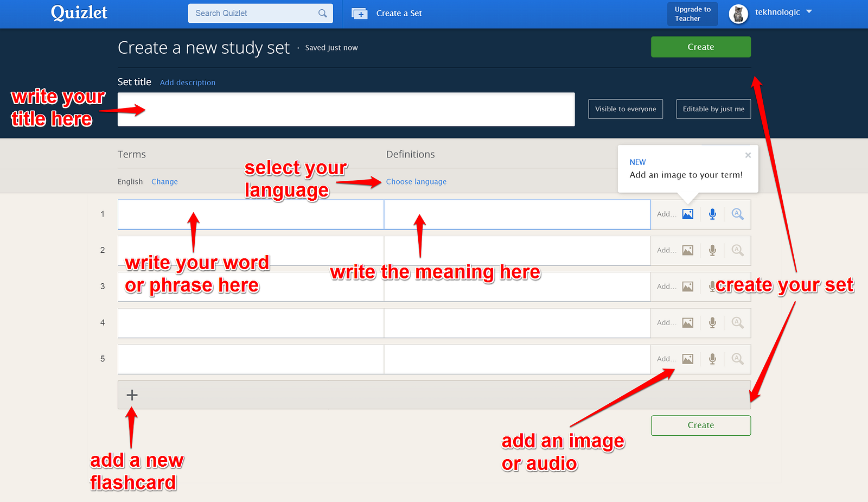
Task: Click the outlined Create button below the rows
Action: 701,425
